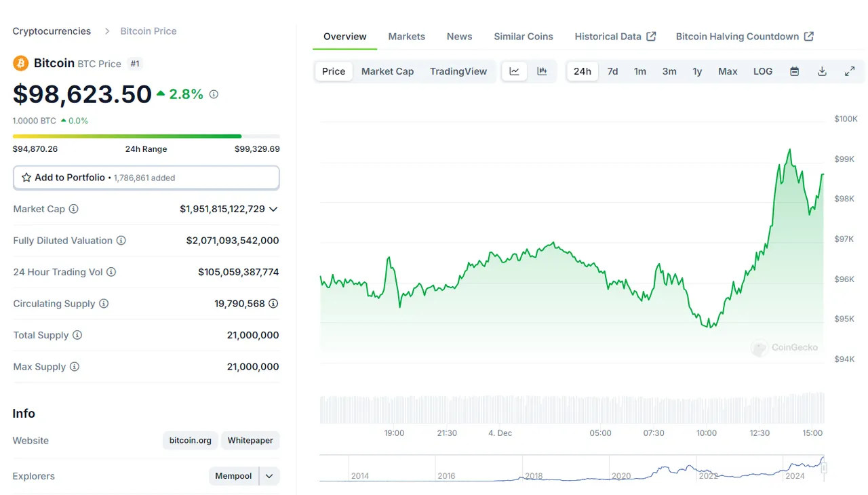The height and width of the screenshot is (495, 868).
Task: Set chart range to 7d
Action: coord(612,71)
